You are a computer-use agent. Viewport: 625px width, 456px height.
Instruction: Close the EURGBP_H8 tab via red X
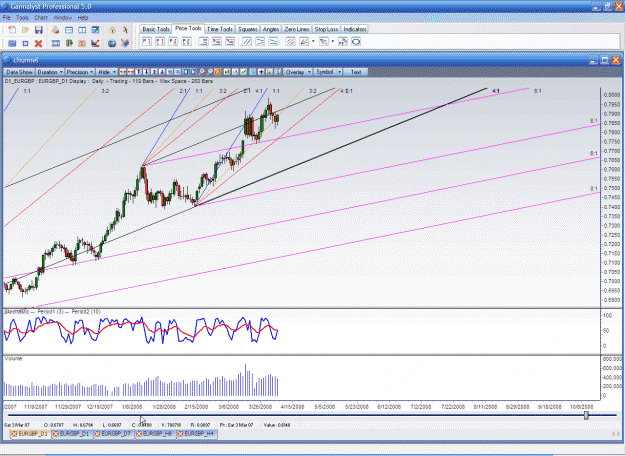pyautogui.click(x=139, y=434)
